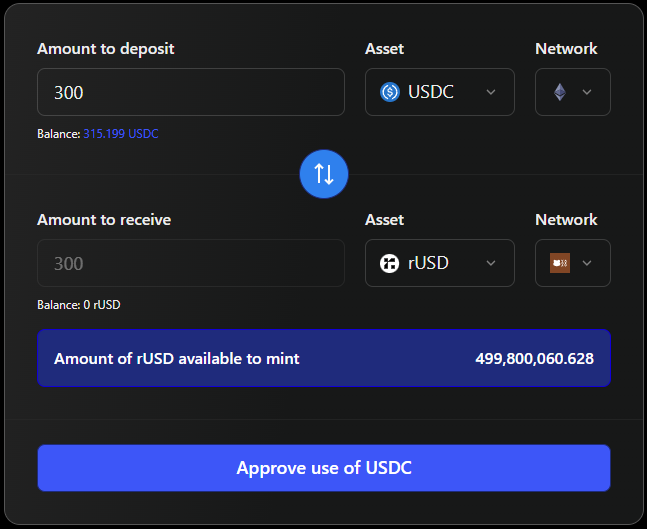Click the Balance: 0 rUSD text

coord(79,305)
